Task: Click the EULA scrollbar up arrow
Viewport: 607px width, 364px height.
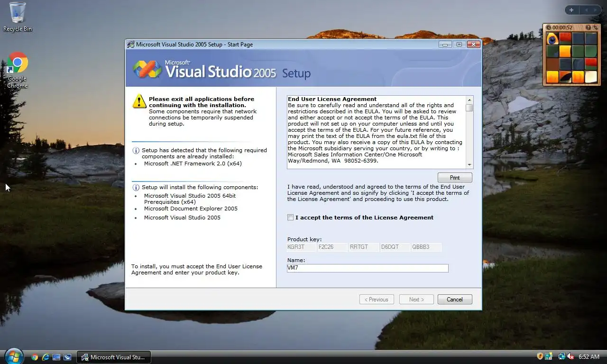Action: tap(469, 100)
